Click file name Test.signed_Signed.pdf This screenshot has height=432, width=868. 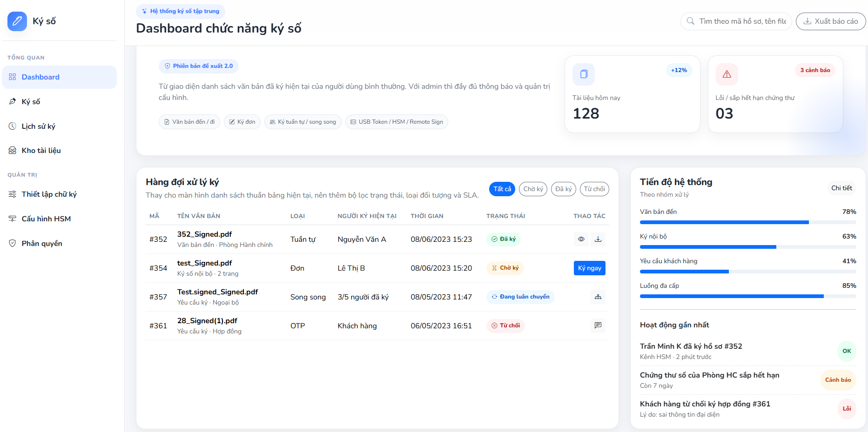(217, 292)
